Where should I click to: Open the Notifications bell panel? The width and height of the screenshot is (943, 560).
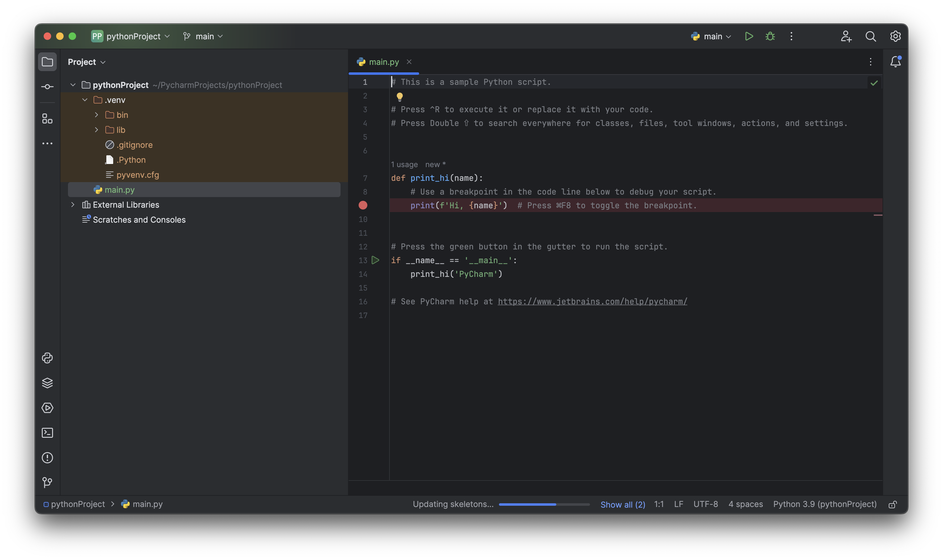point(896,61)
